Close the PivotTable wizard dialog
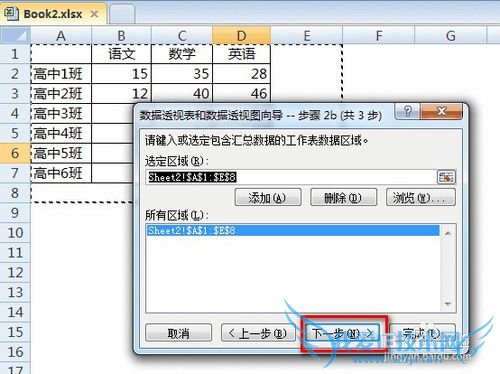Viewport: 500px width, 374px height. click(x=441, y=111)
